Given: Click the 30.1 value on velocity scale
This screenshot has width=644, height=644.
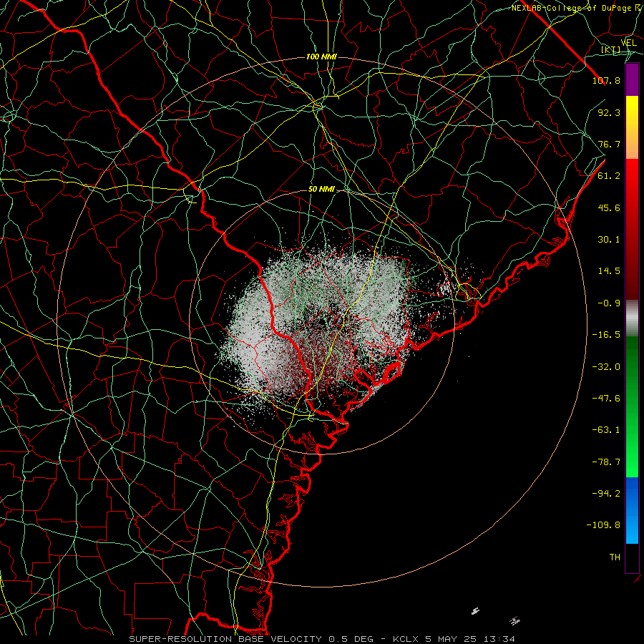Looking at the screenshot, I should 609,240.
